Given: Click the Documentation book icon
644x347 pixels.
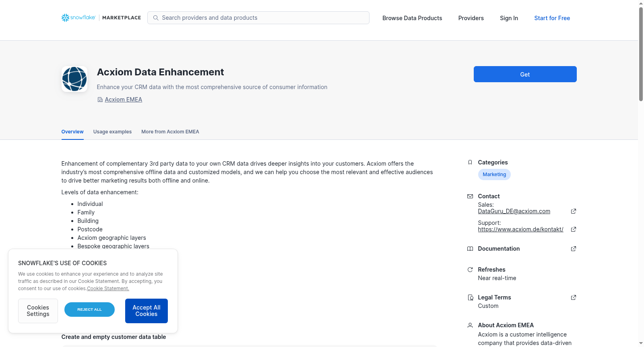Looking at the screenshot, I should click(x=470, y=249).
